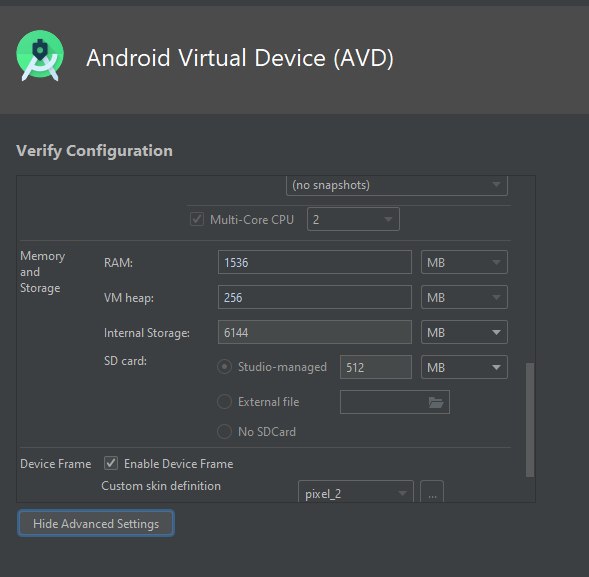Click the Memory and Storage label

(x=42, y=272)
